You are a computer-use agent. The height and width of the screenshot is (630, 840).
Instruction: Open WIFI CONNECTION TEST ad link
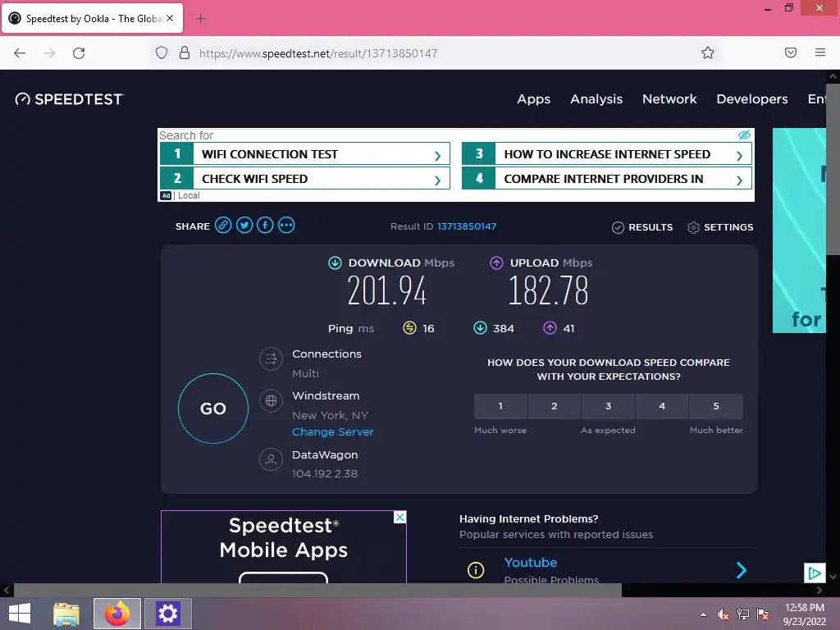305,153
